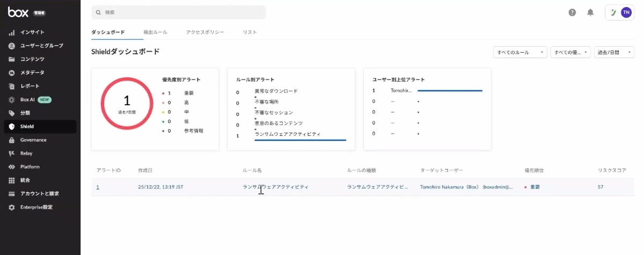Click the 分類 tag icon

click(11, 113)
